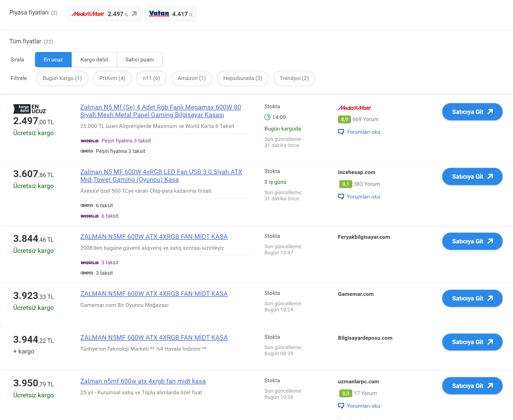Click the Vatan Computer logo
Screen dimensions: 513x420
click(x=159, y=14)
